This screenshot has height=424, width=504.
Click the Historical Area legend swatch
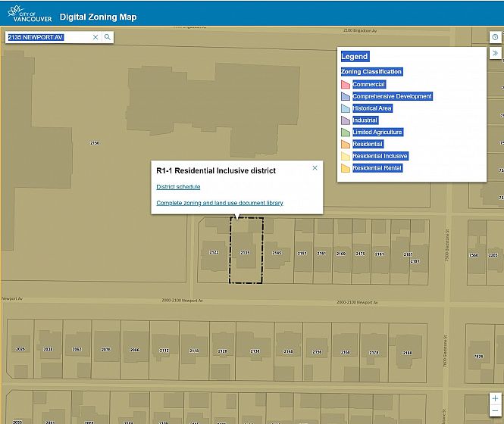(346, 108)
